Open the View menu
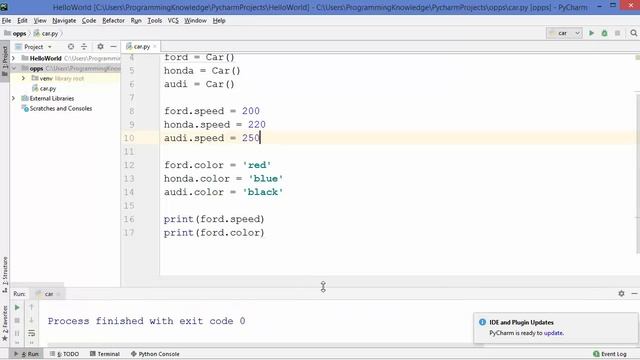 point(40,20)
